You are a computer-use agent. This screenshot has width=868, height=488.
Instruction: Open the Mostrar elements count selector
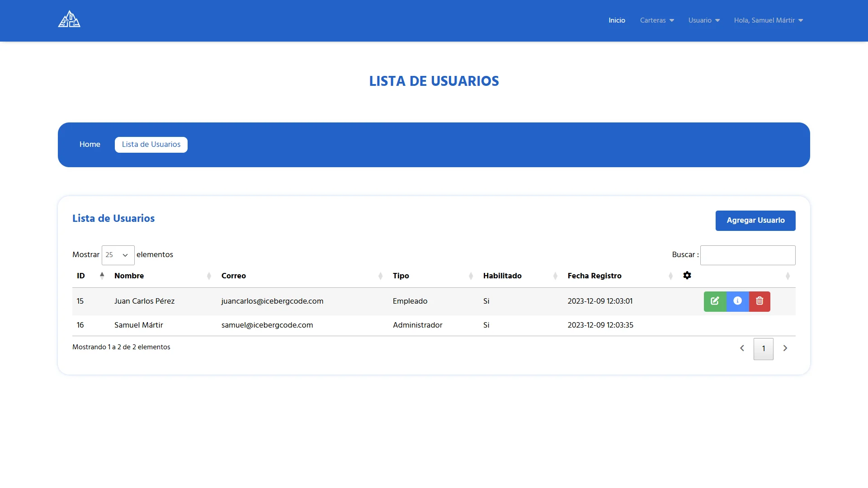118,255
